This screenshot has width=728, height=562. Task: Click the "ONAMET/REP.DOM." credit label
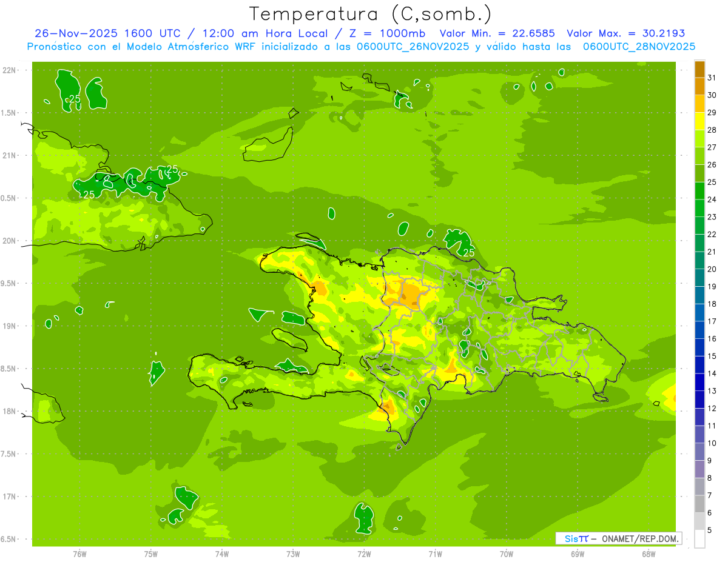click(640, 538)
